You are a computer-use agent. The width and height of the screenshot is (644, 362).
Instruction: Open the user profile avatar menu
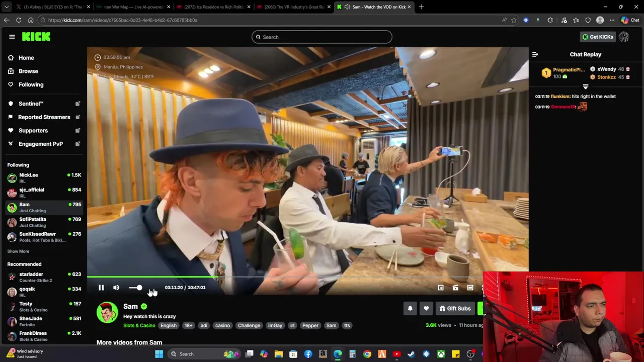point(624,37)
